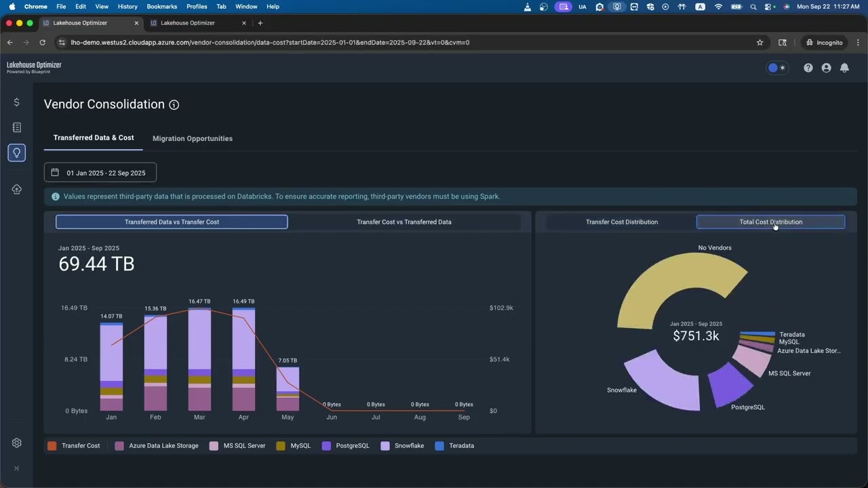Open the notifications bell icon
Image resolution: width=868 pixels, height=488 pixels.
[x=844, y=68]
